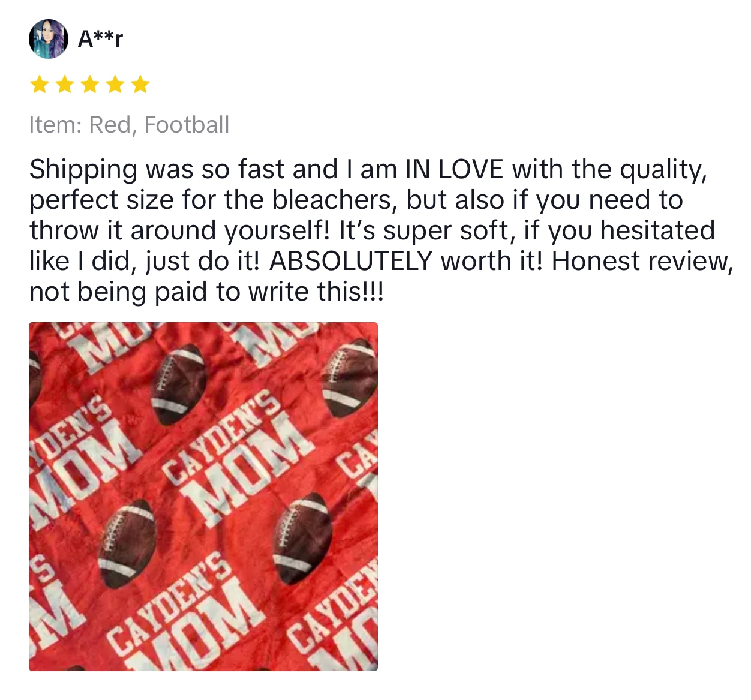Viewport: 751px width, 700px height.
Task: Open the reviewer's profile avatar picture
Action: click(48, 39)
